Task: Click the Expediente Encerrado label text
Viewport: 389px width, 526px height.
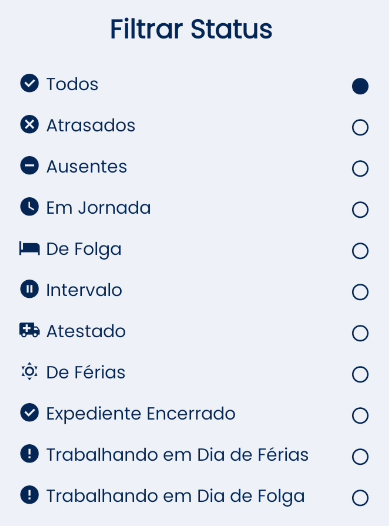Action: coord(141,414)
